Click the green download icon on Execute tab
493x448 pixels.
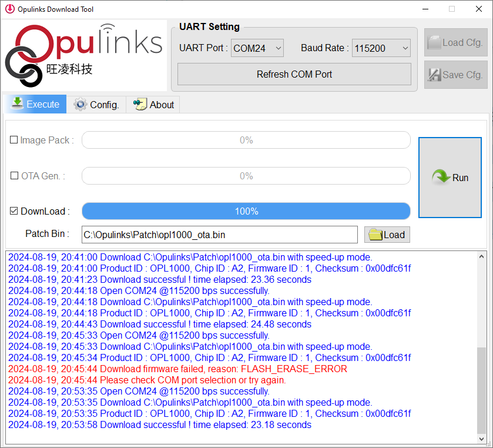click(x=18, y=103)
